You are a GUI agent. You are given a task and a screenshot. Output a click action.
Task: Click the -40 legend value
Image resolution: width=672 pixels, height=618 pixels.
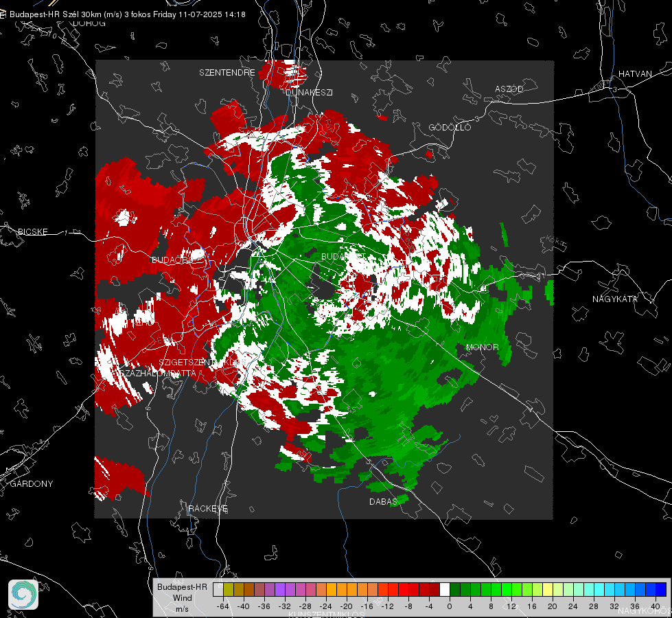[244, 606]
